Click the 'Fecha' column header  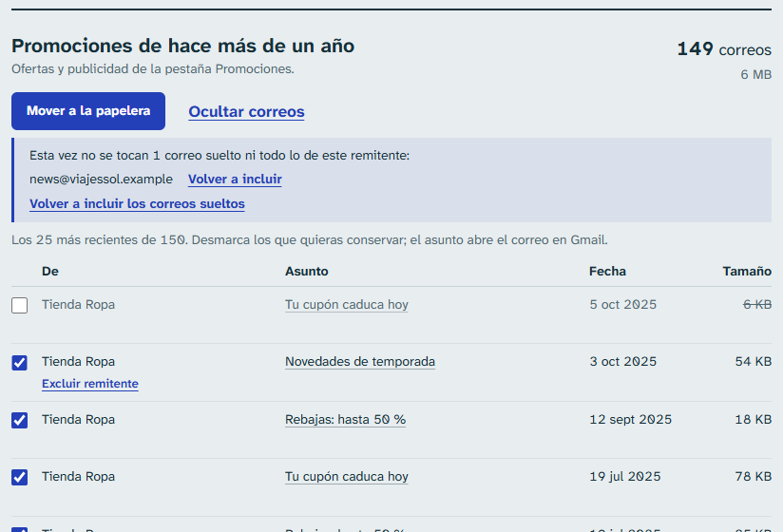(607, 271)
